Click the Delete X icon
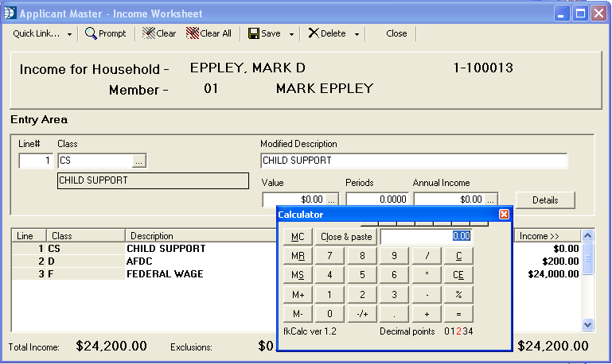This screenshot has height=364, width=612. [x=313, y=33]
